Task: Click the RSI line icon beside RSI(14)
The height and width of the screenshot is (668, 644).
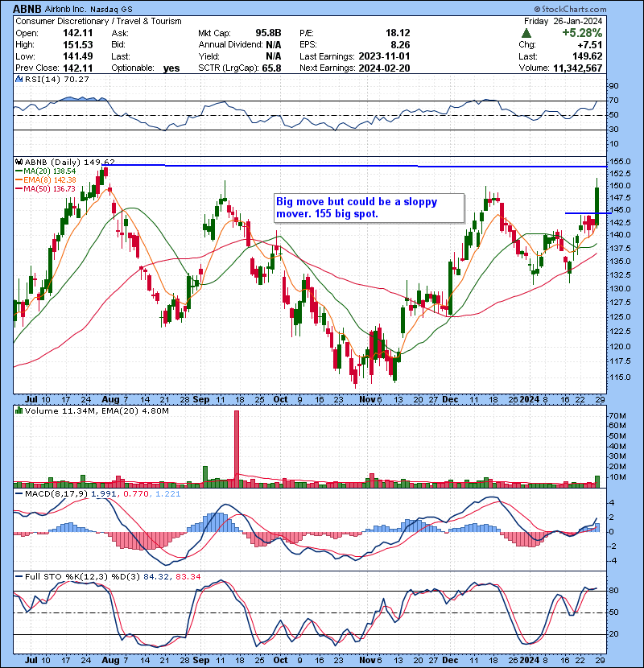Action: tap(19, 79)
